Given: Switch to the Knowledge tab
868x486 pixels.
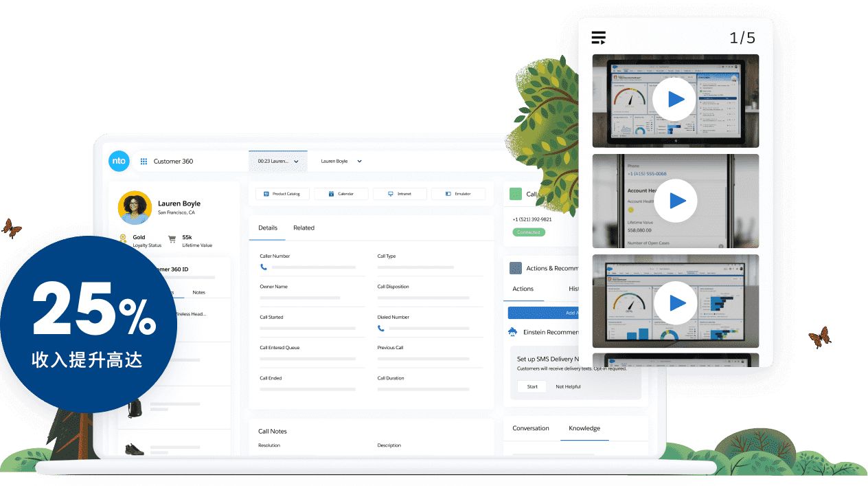Looking at the screenshot, I should click(584, 428).
